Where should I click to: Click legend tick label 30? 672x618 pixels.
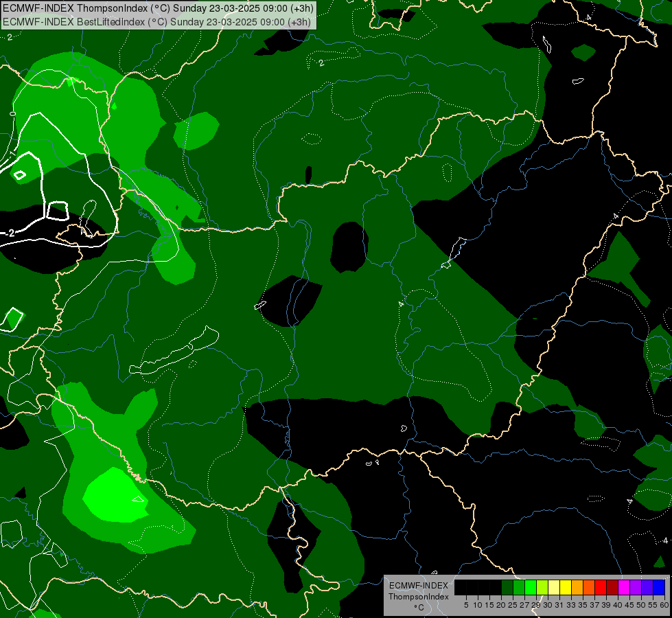pyautogui.click(x=548, y=605)
